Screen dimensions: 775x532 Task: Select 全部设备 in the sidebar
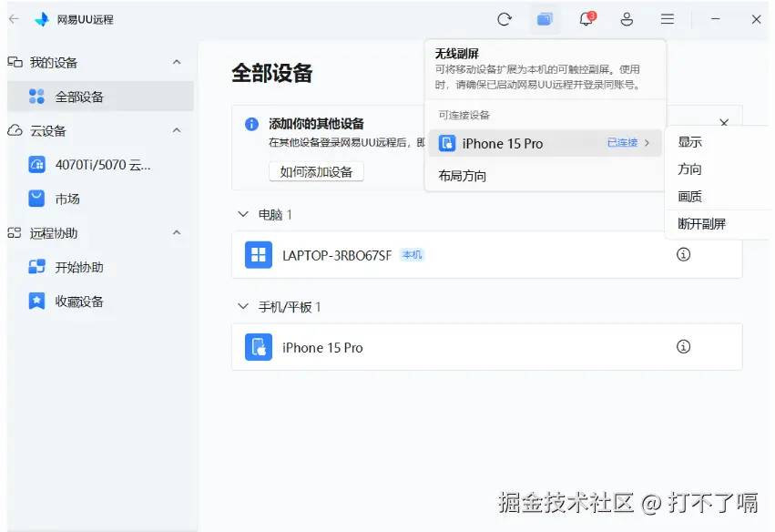[100, 97]
